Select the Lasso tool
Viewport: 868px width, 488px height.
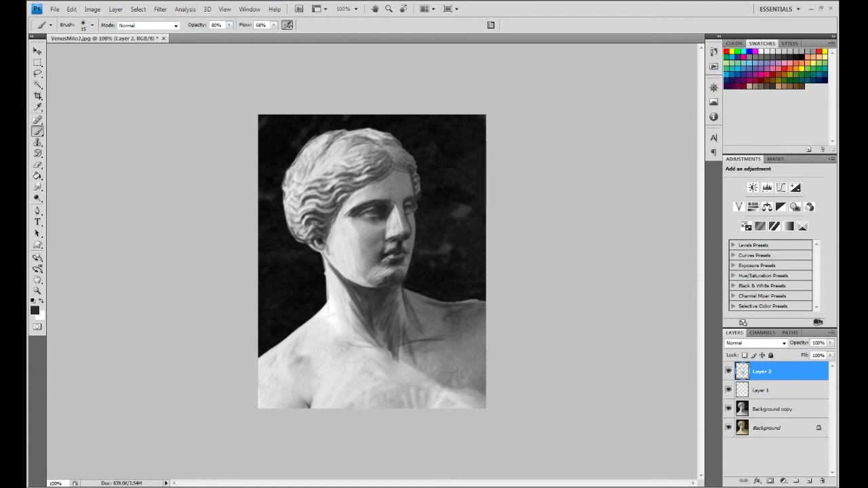point(37,73)
